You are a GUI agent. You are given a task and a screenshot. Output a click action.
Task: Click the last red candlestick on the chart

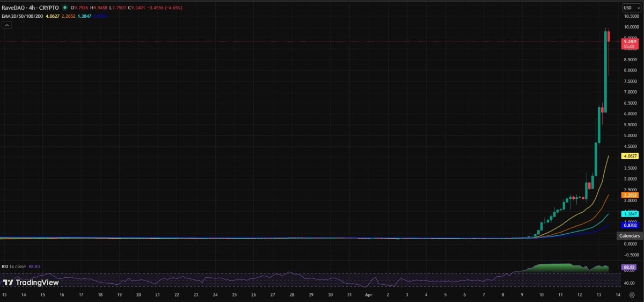609,37
